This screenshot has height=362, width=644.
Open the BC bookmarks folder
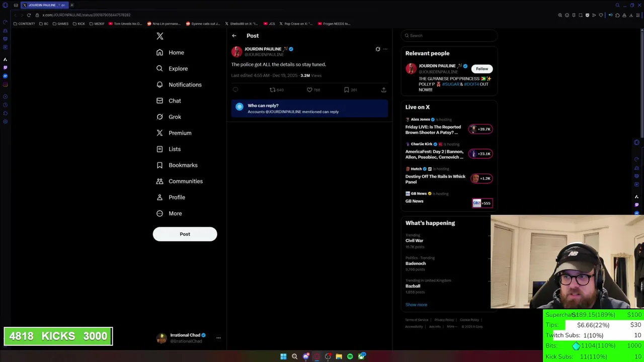pos(44,24)
